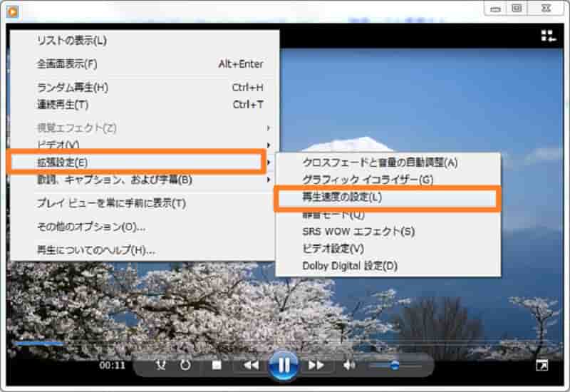Expand the ビデオ(V) submenu
The image size is (570, 392).
145,145
